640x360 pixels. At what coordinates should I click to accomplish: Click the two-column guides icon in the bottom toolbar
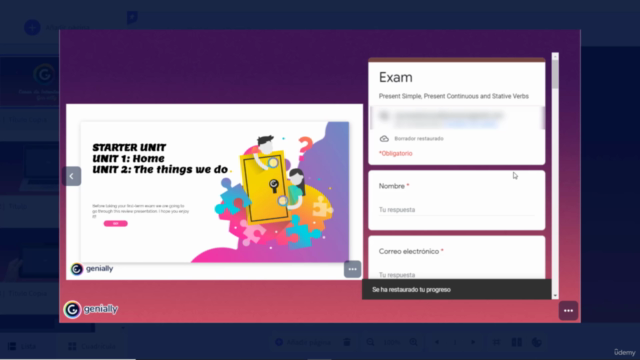[517, 342]
